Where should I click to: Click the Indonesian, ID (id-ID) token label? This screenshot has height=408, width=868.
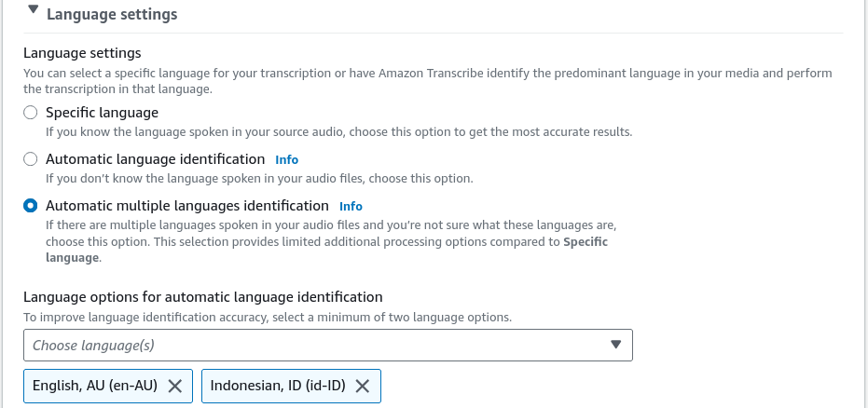pyautogui.click(x=278, y=386)
